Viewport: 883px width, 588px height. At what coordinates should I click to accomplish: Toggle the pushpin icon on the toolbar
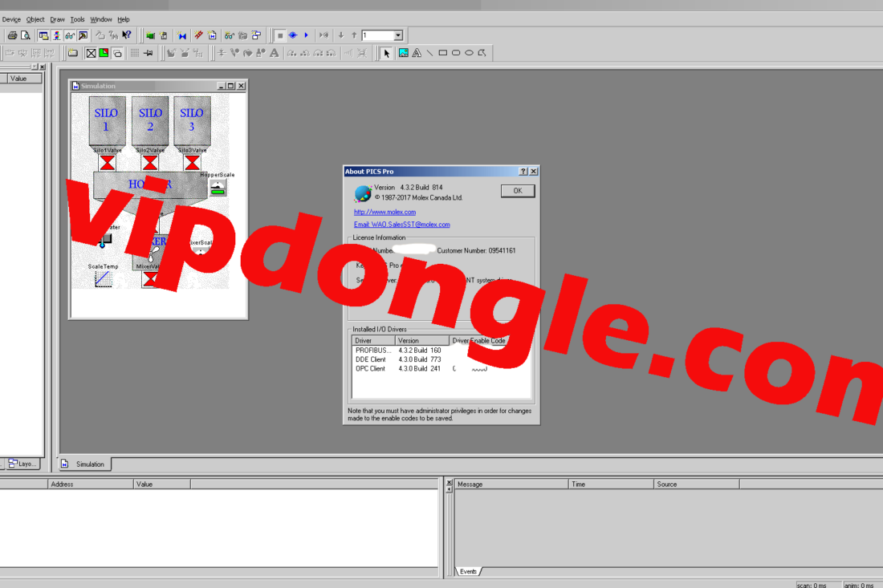coord(149,53)
